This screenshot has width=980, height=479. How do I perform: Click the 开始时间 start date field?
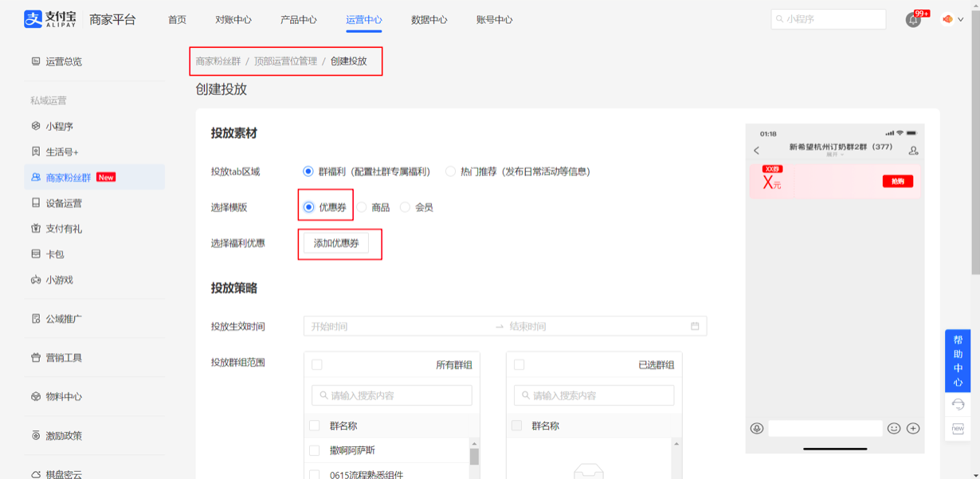click(x=398, y=326)
